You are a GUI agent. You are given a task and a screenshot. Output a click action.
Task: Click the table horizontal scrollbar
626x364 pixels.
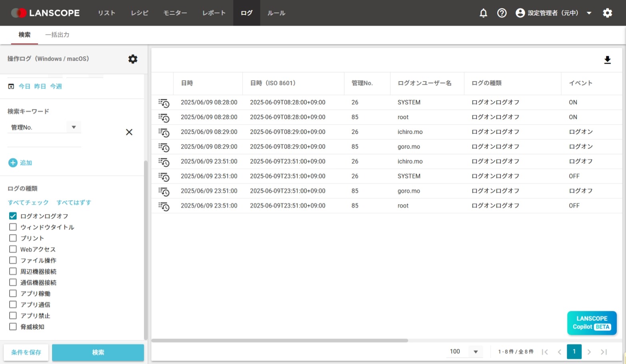(x=280, y=340)
